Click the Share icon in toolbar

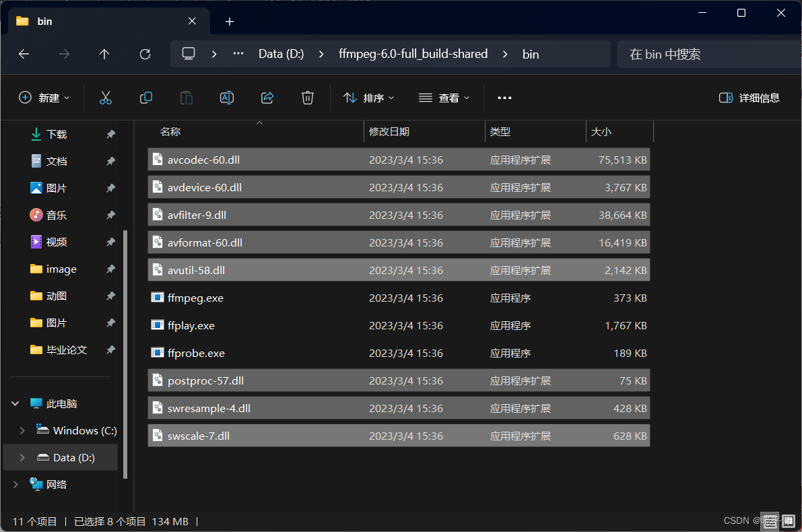pos(267,98)
